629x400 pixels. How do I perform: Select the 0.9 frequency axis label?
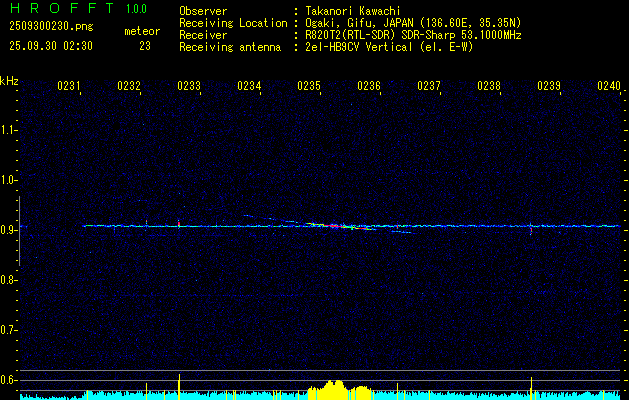coord(9,230)
